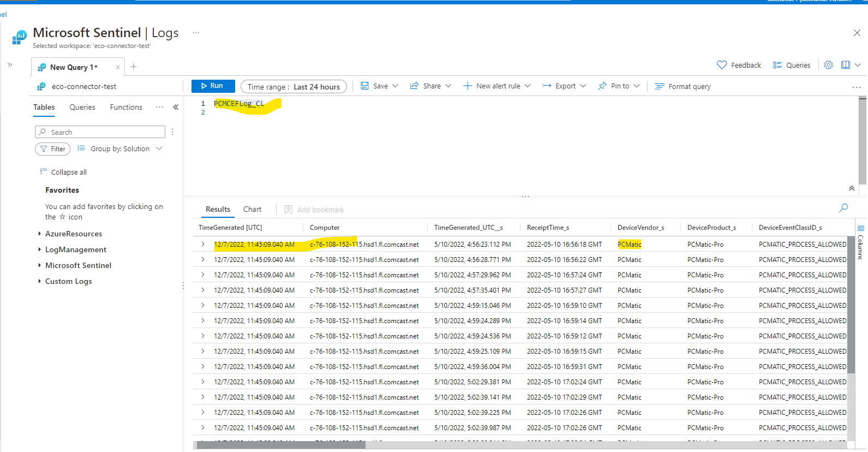Open the settings gear icon

pyautogui.click(x=828, y=65)
